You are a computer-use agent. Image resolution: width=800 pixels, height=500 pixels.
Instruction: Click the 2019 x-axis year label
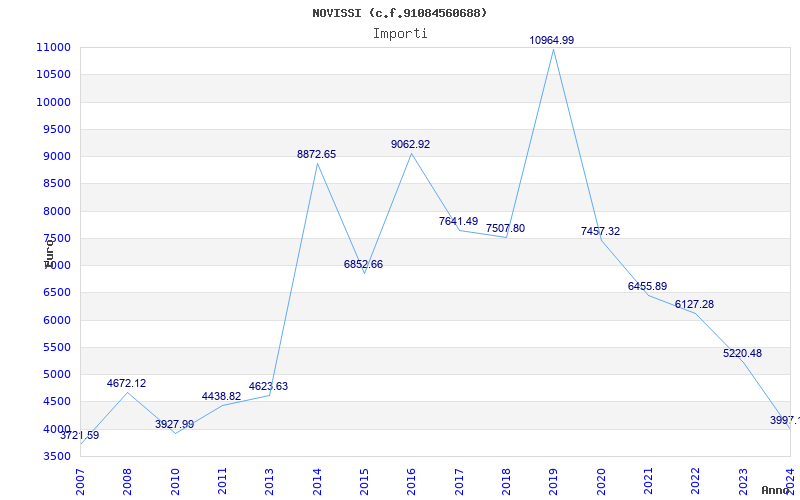553,482
